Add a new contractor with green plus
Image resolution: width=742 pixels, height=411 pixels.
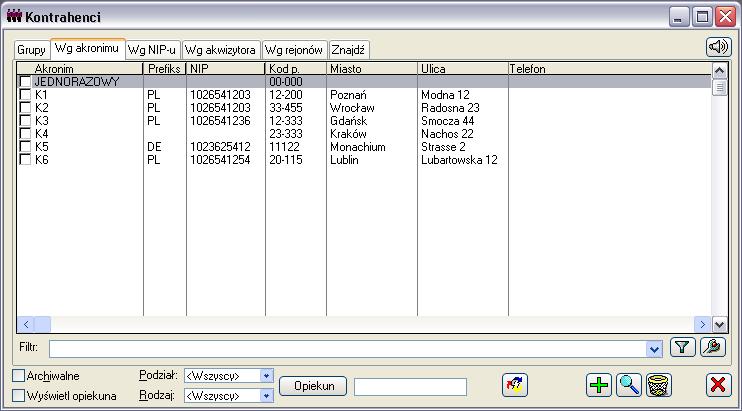[599, 385]
